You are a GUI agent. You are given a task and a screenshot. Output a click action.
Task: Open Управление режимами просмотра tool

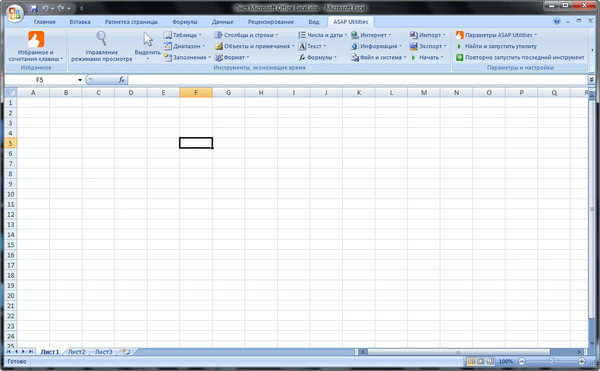tap(101, 46)
